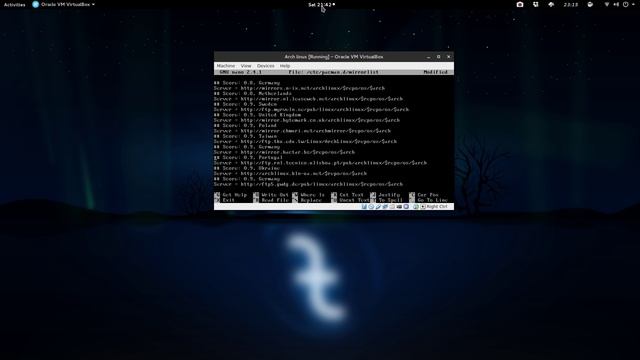Click the Sweden score comment line
Image resolution: width=640 pixels, height=360 pixels.
(x=245, y=104)
